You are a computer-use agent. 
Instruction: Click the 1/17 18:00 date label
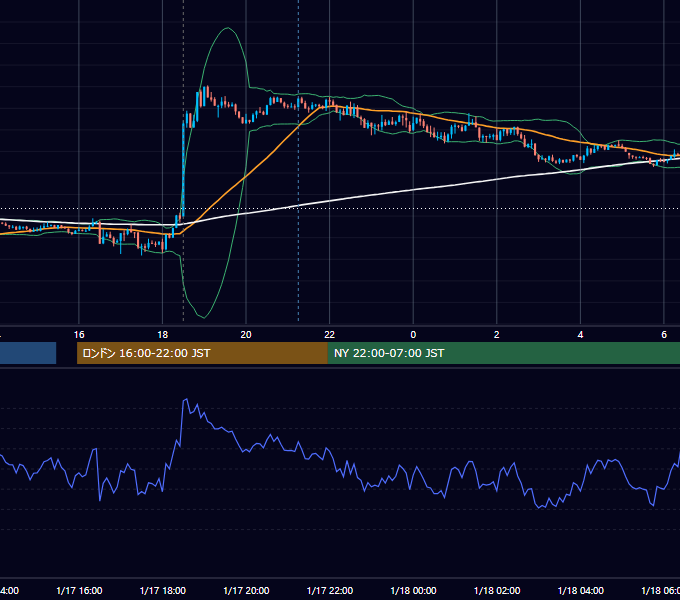coord(163,590)
